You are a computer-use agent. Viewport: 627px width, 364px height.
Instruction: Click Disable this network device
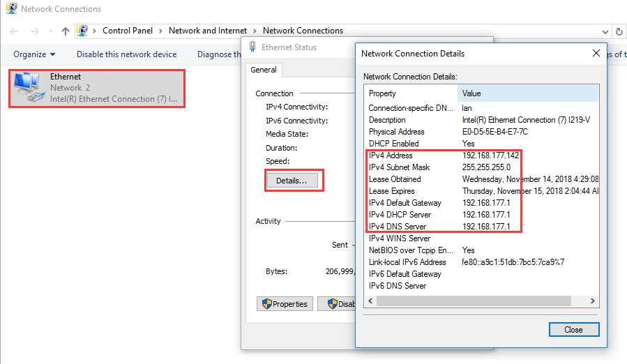[x=126, y=54]
